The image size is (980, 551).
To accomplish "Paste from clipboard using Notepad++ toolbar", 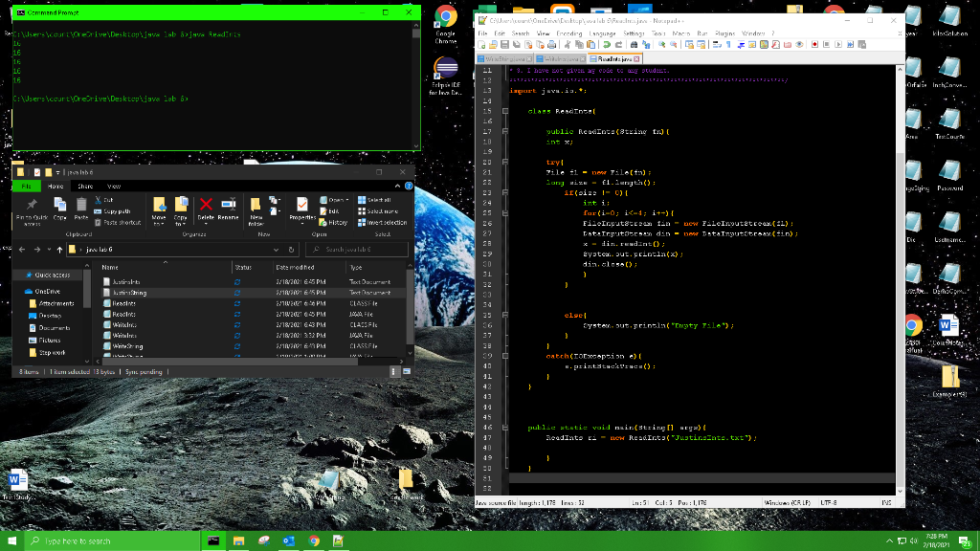I will pos(589,42).
